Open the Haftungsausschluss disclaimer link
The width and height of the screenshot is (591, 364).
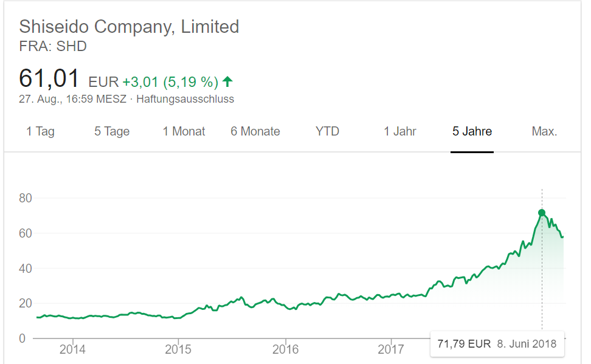tap(185, 99)
